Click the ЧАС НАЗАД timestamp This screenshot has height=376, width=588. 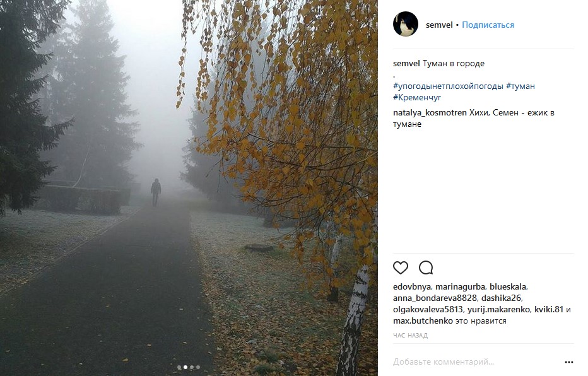tap(410, 335)
